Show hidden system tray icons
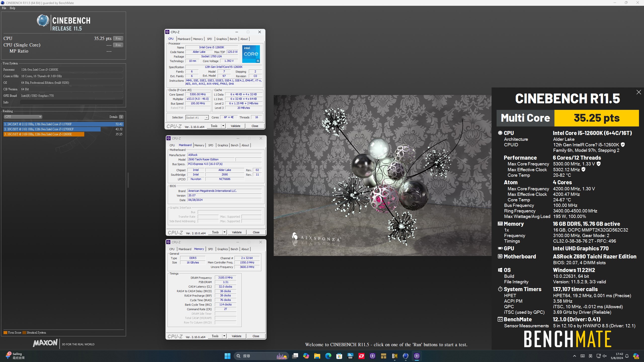Viewport: 644px width, 362px height. tap(575, 356)
